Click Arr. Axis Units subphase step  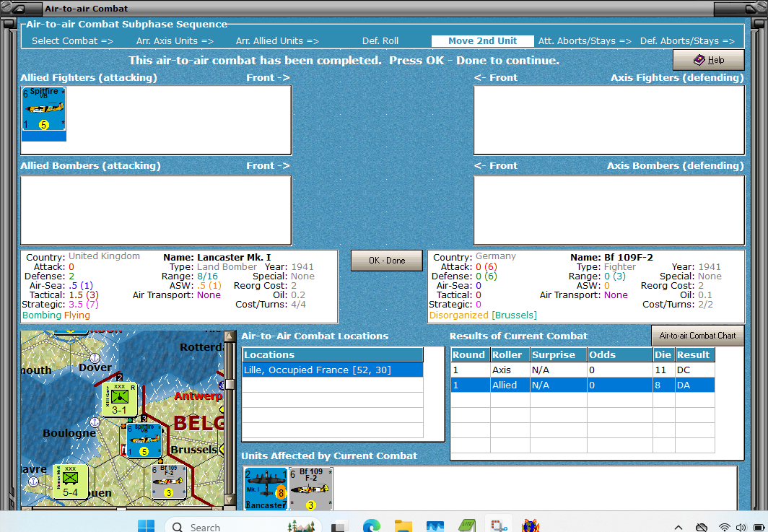click(175, 41)
